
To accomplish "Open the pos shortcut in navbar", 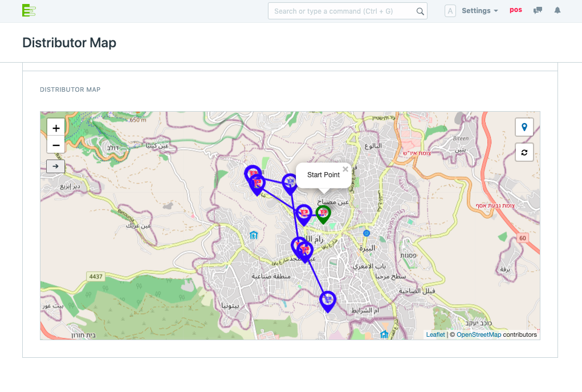I will [x=515, y=10].
